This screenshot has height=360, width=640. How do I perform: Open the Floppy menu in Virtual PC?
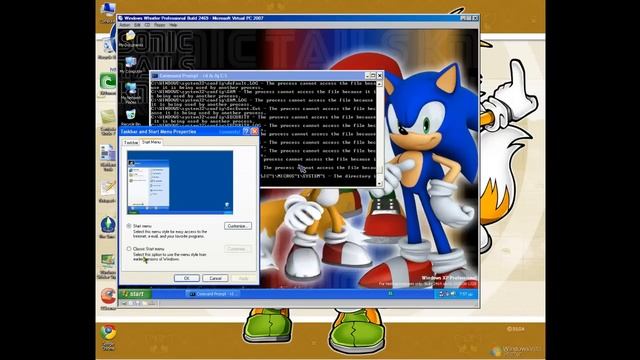tap(160, 25)
